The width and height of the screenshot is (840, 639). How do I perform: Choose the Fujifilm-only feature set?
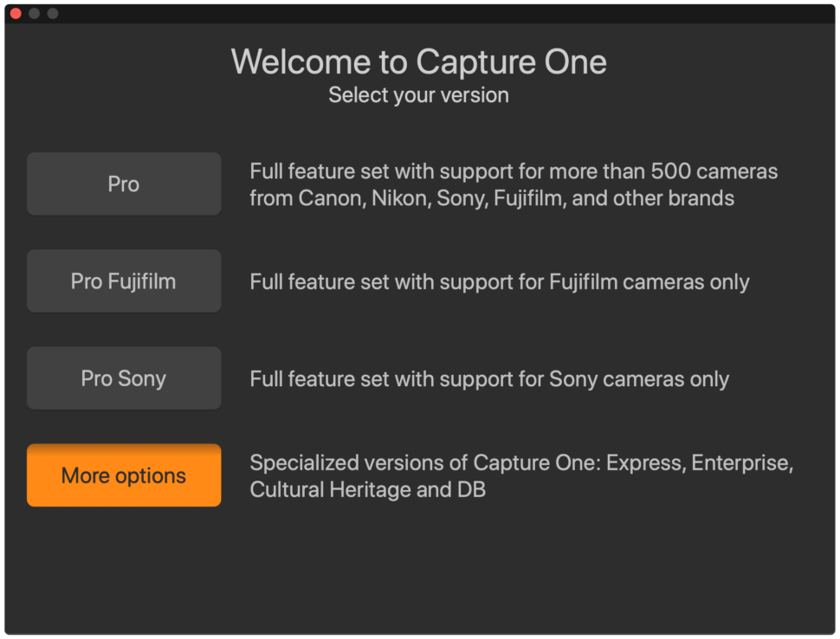(123, 281)
